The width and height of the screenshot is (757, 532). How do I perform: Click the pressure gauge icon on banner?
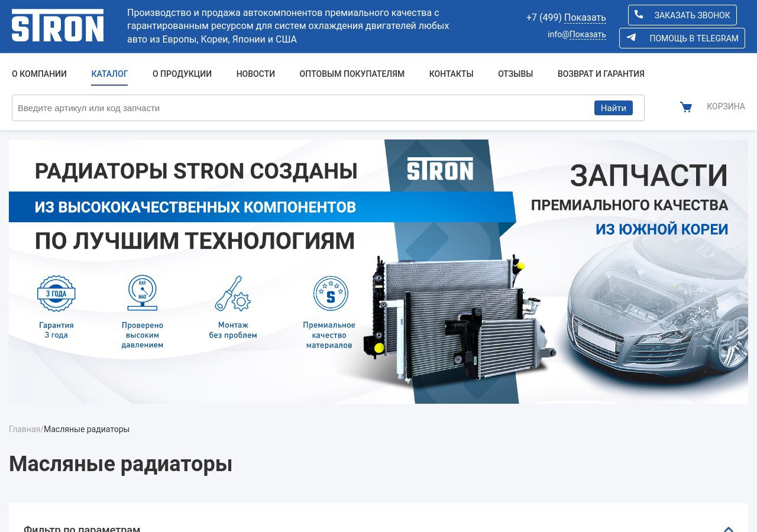pos(143,293)
